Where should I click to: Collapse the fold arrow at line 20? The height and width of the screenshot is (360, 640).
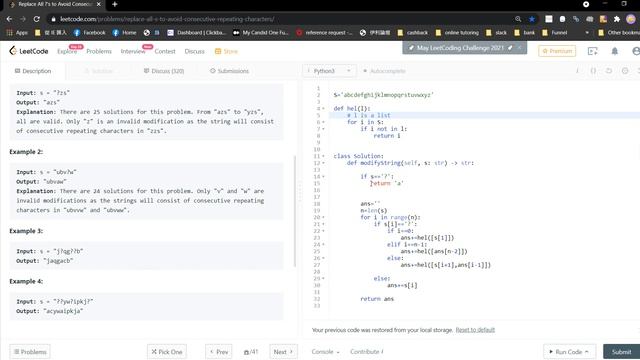(x=323, y=218)
